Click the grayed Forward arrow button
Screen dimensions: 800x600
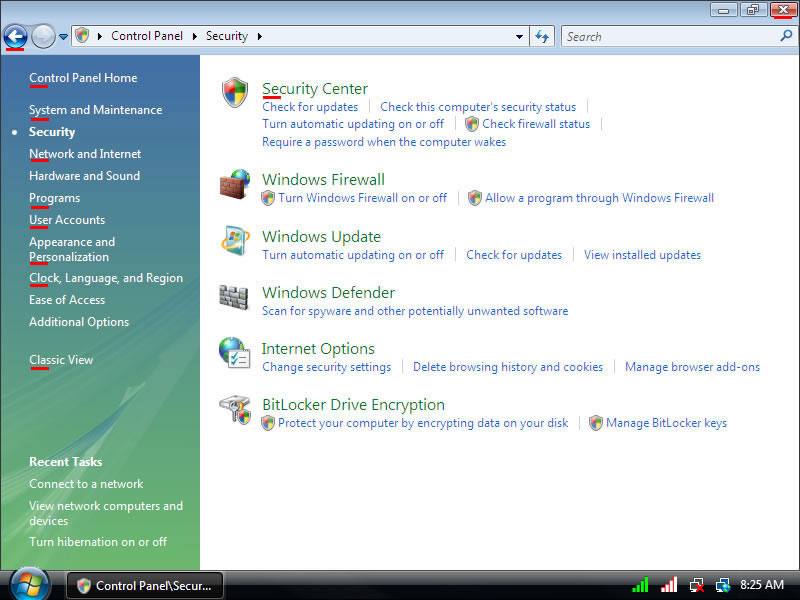click(43, 37)
